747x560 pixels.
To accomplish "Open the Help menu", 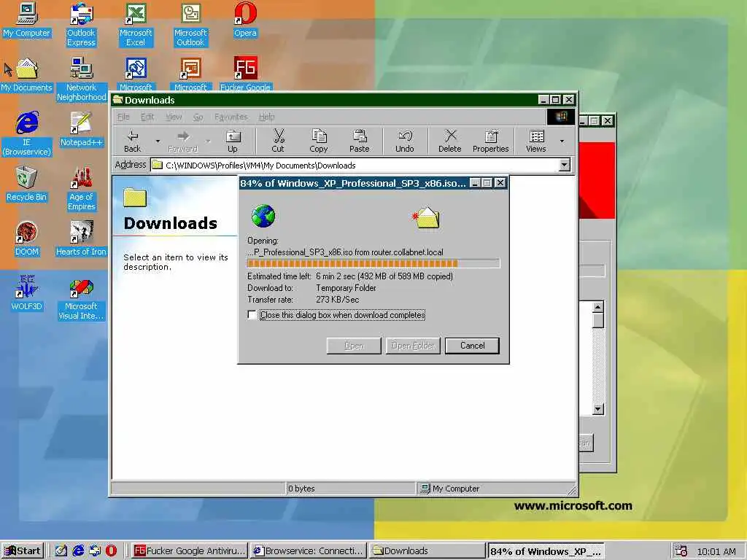I will click(267, 117).
